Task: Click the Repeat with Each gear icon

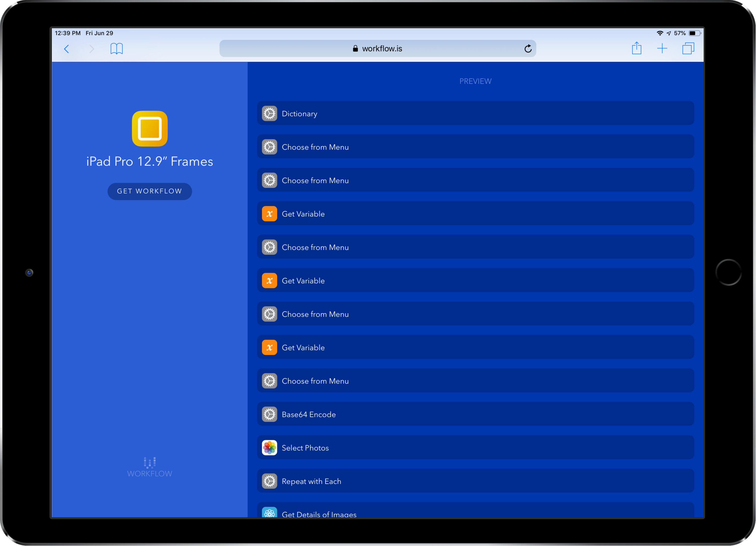Action: pyautogui.click(x=269, y=481)
